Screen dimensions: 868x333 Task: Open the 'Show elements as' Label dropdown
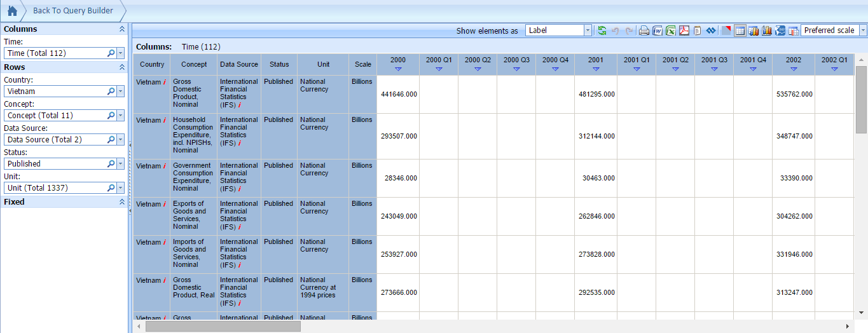coord(588,31)
